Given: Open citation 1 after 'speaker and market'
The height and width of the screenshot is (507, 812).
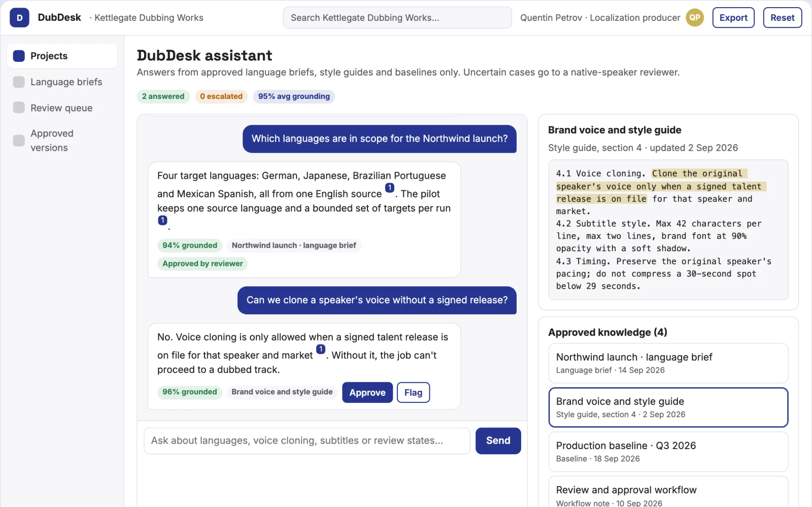Looking at the screenshot, I should click(x=321, y=349).
